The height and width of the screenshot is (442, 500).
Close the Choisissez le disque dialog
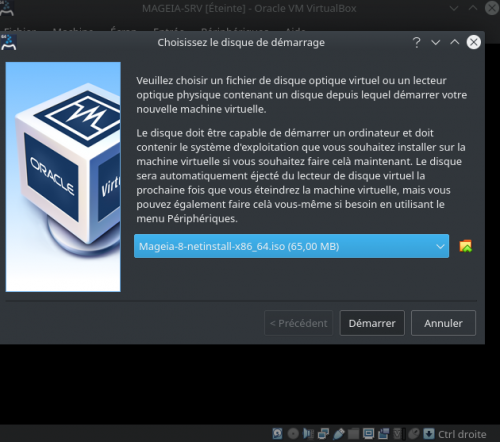click(473, 42)
